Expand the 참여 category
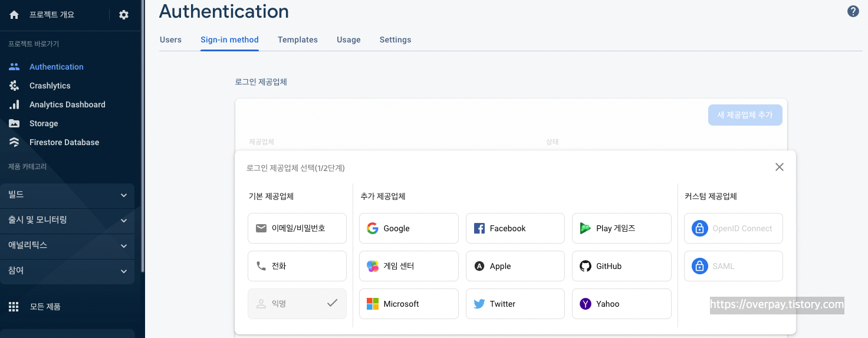The width and height of the screenshot is (868, 338). click(x=67, y=271)
